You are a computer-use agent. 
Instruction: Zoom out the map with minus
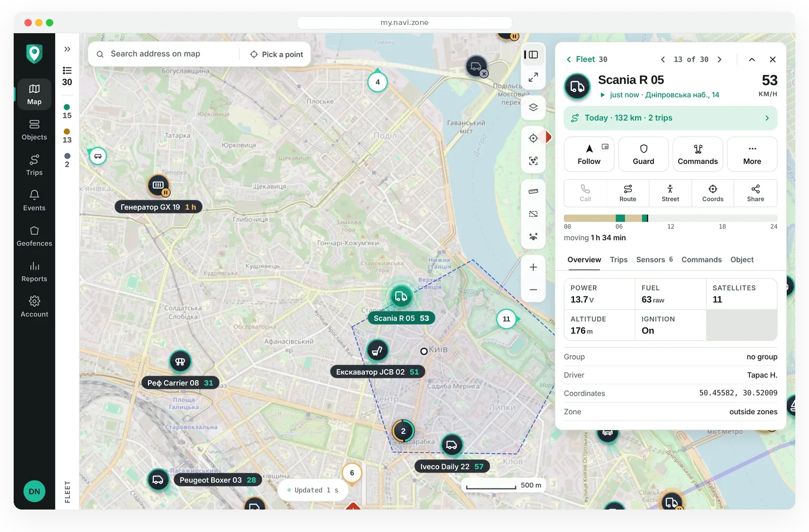[x=533, y=290]
